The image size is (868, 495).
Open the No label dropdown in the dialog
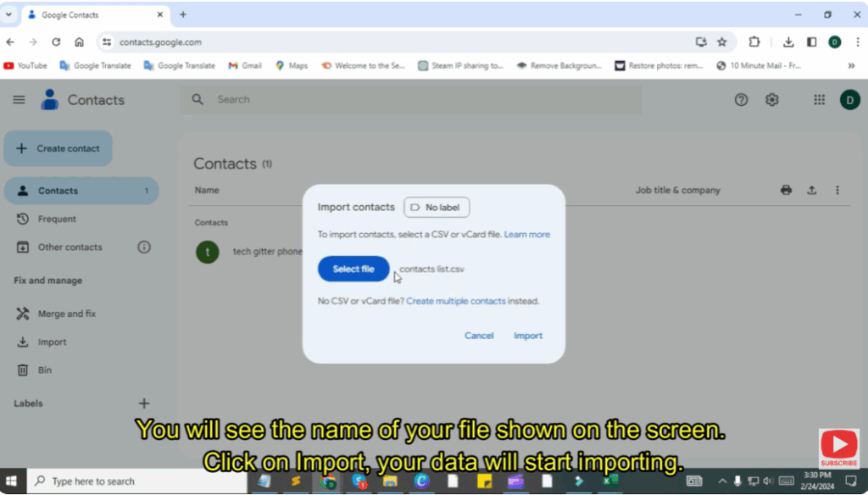coord(437,207)
